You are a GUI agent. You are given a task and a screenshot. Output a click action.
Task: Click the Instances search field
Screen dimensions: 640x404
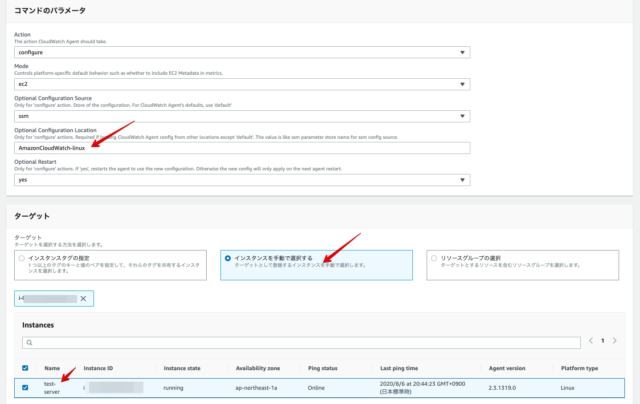point(301,343)
